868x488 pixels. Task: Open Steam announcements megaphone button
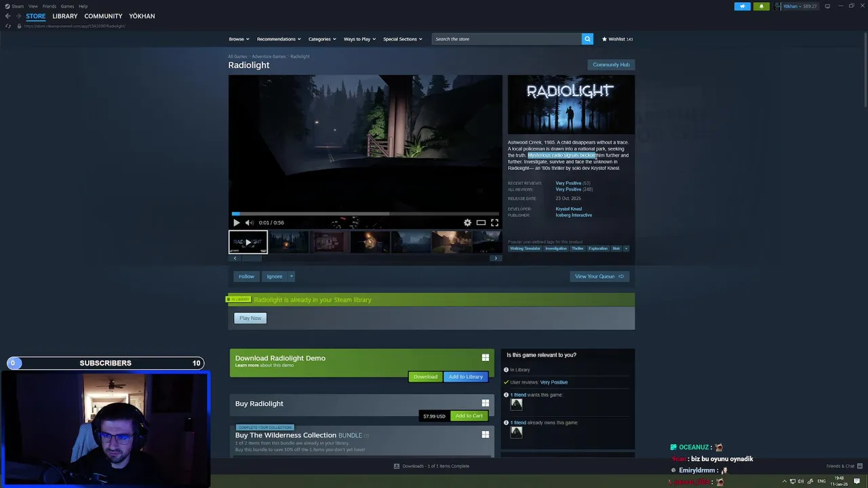pyautogui.click(x=743, y=6)
